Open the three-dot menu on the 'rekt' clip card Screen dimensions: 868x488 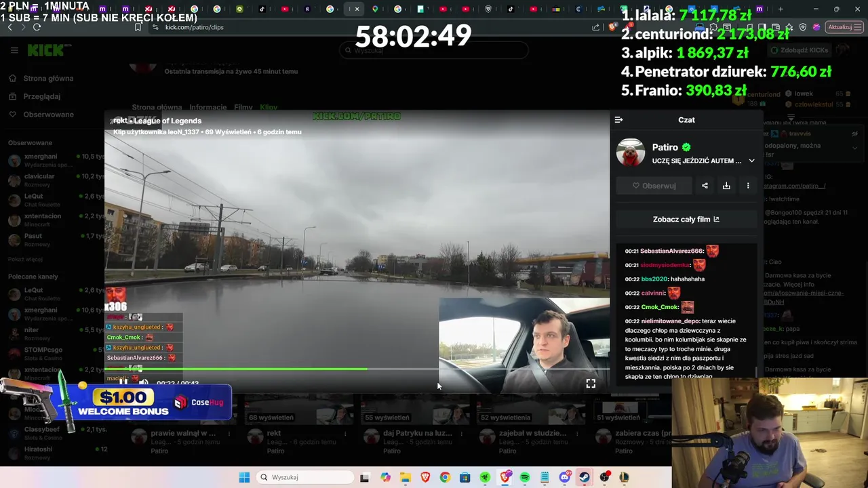pyautogui.click(x=346, y=433)
